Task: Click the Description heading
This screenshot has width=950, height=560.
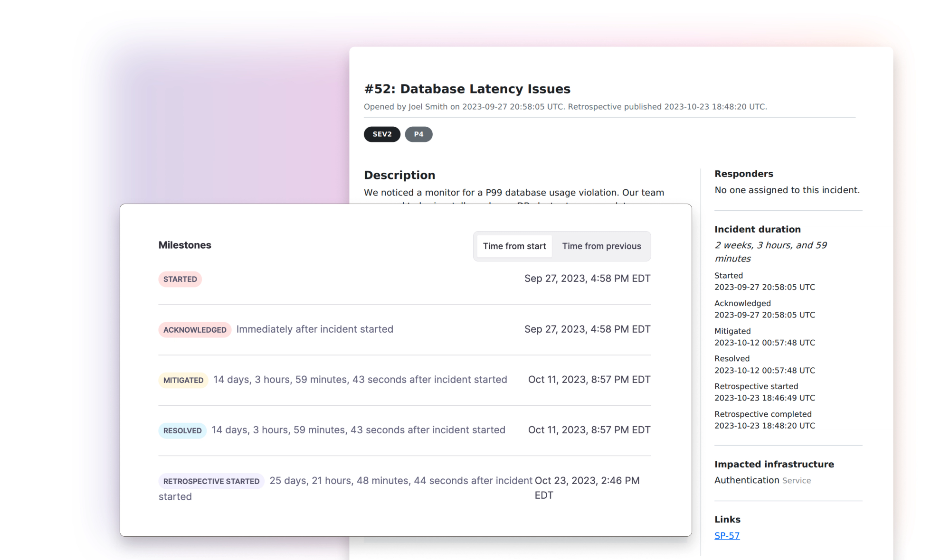Action: (399, 175)
